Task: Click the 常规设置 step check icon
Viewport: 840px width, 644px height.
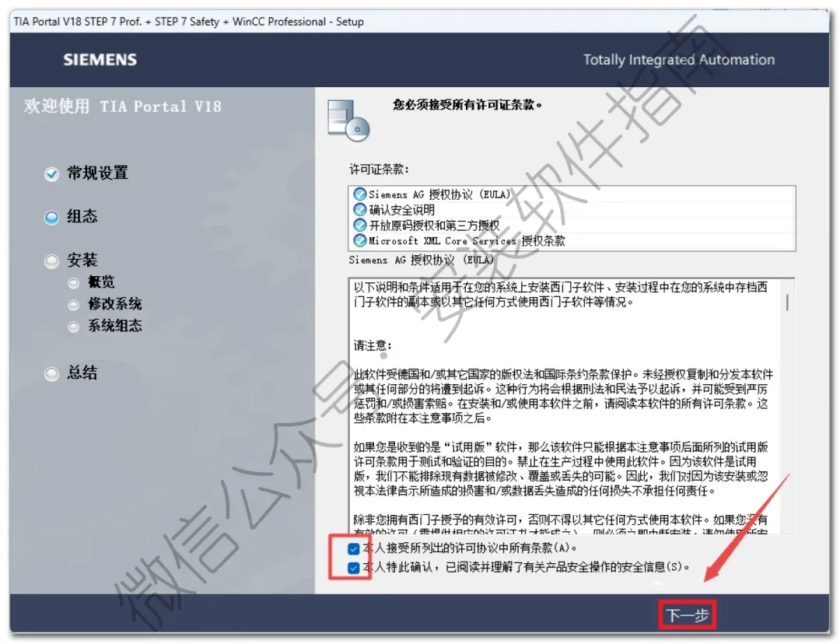Action: (x=51, y=174)
